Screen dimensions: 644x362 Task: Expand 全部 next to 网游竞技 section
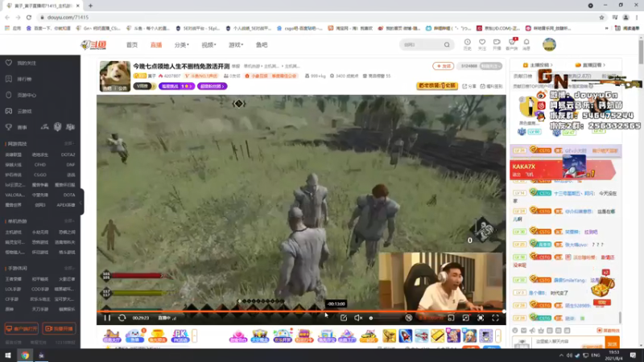69,144
